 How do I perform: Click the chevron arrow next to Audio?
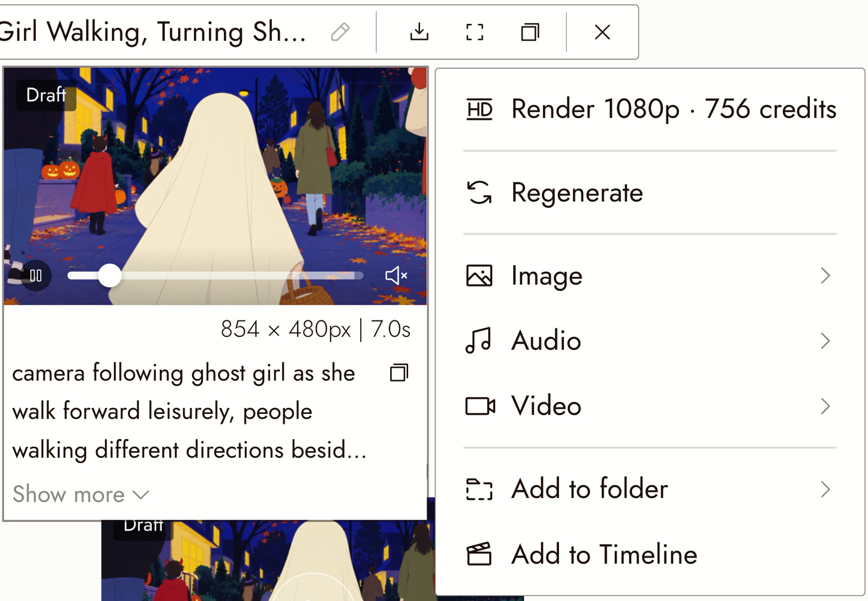[x=825, y=341]
